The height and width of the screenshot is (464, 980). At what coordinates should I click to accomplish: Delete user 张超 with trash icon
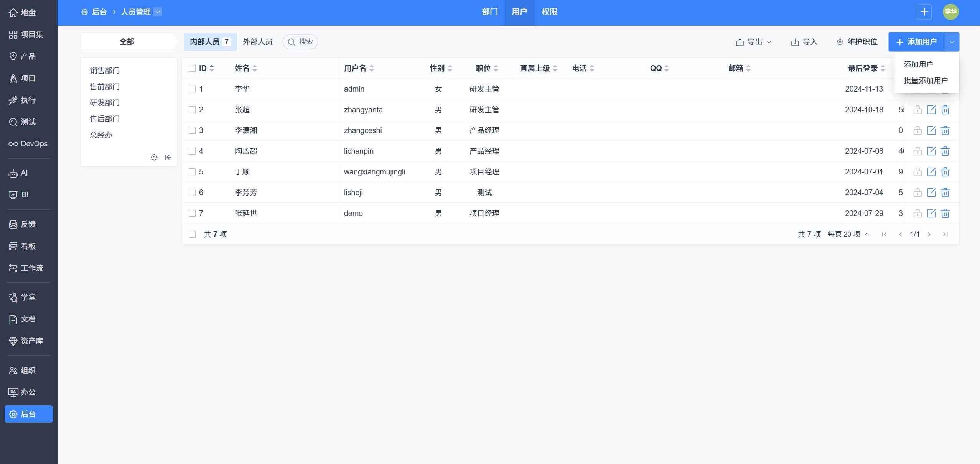point(945,110)
